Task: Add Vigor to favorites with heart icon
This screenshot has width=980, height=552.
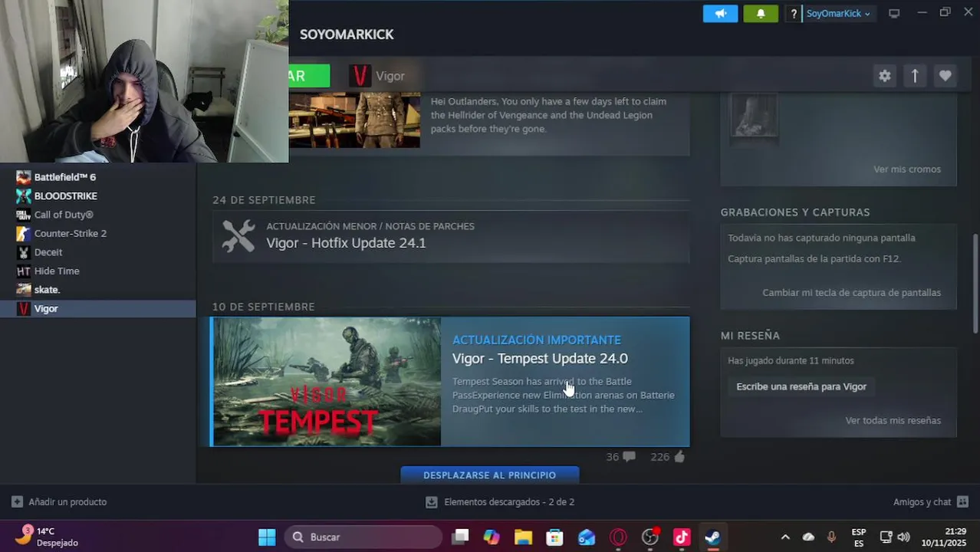Action: pyautogui.click(x=945, y=76)
